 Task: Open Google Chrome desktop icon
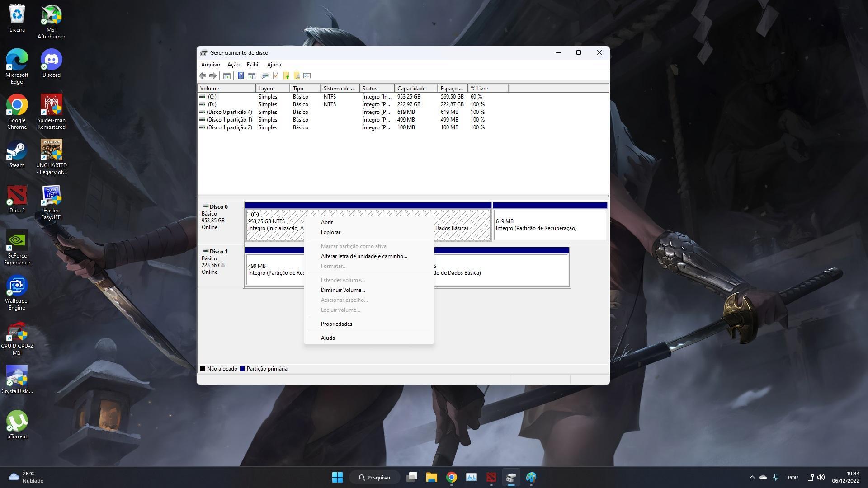click(17, 112)
